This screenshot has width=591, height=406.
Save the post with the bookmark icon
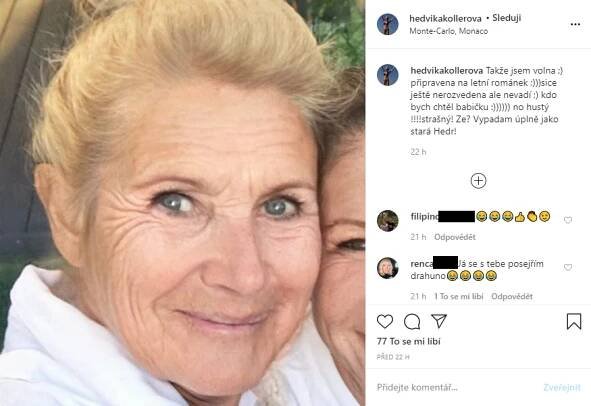tap(574, 322)
